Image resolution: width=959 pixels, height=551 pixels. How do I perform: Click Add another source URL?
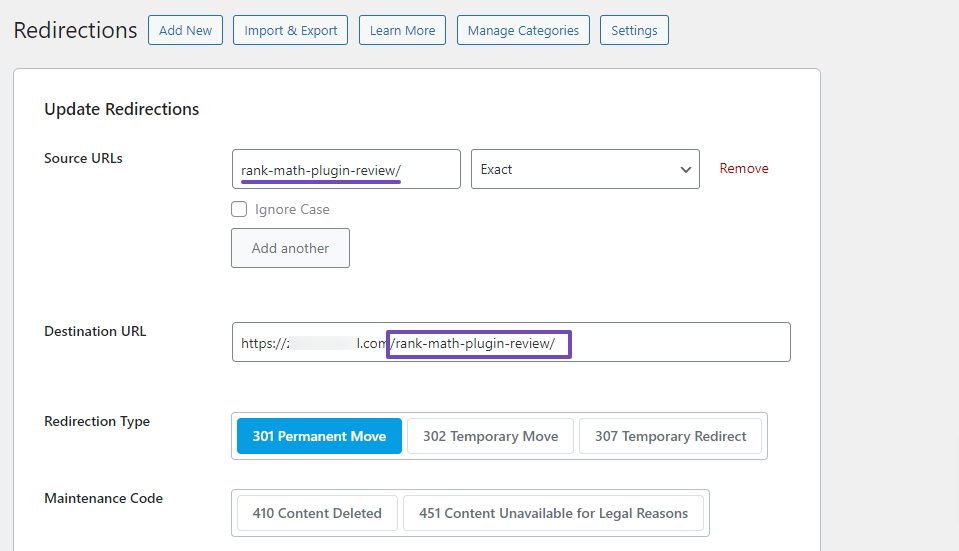coord(291,248)
